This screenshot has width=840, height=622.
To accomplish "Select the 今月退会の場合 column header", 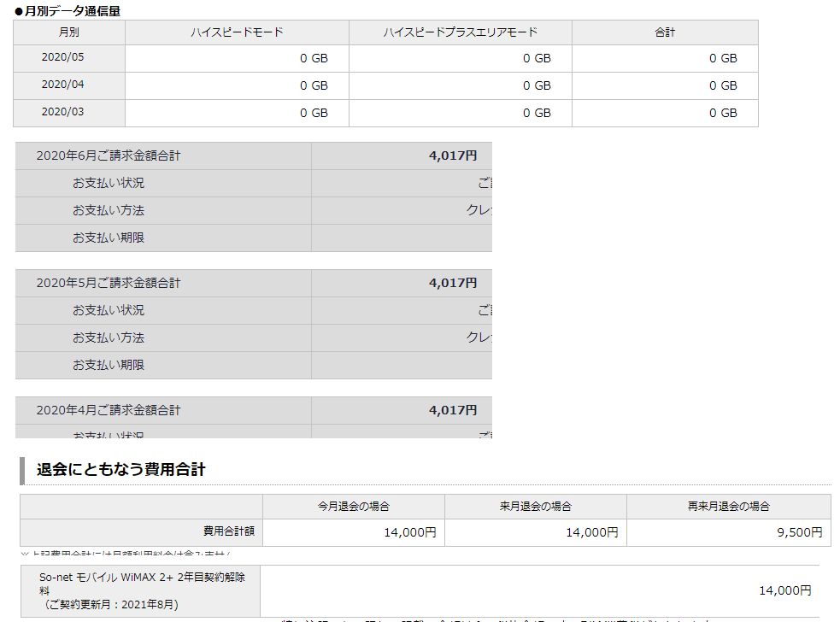I will point(353,507).
